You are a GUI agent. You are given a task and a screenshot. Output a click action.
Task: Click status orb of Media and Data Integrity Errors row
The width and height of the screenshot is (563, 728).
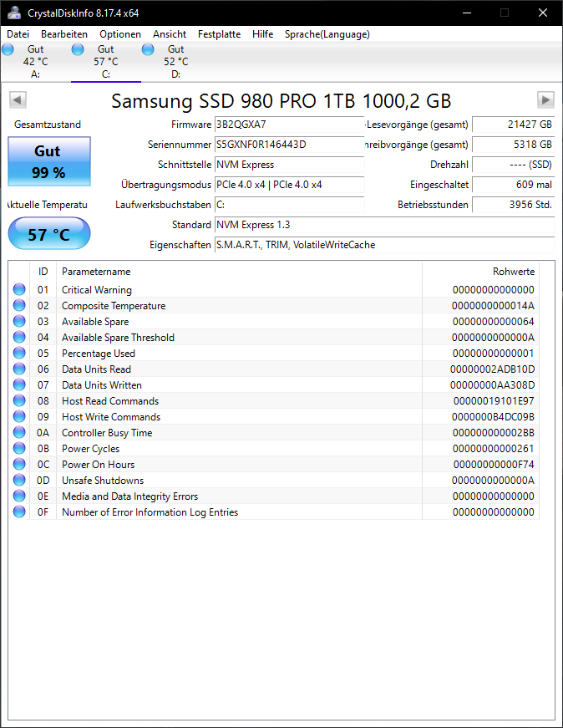click(19, 496)
